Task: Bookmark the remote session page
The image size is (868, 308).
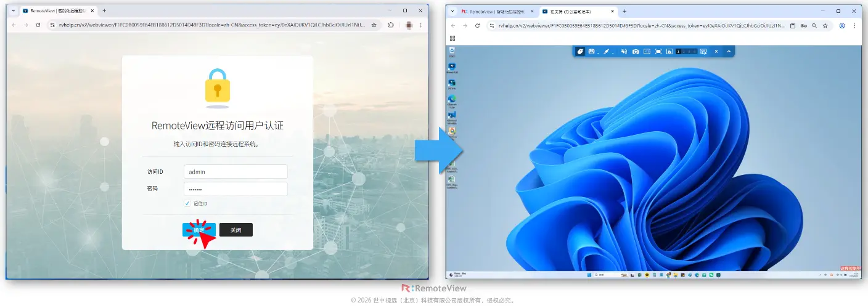Action: click(825, 25)
